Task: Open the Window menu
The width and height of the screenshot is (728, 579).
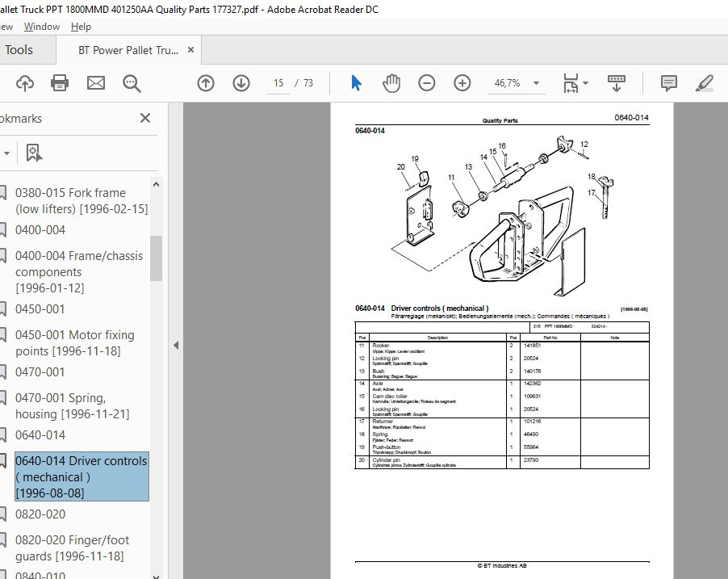Action: click(x=42, y=27)
